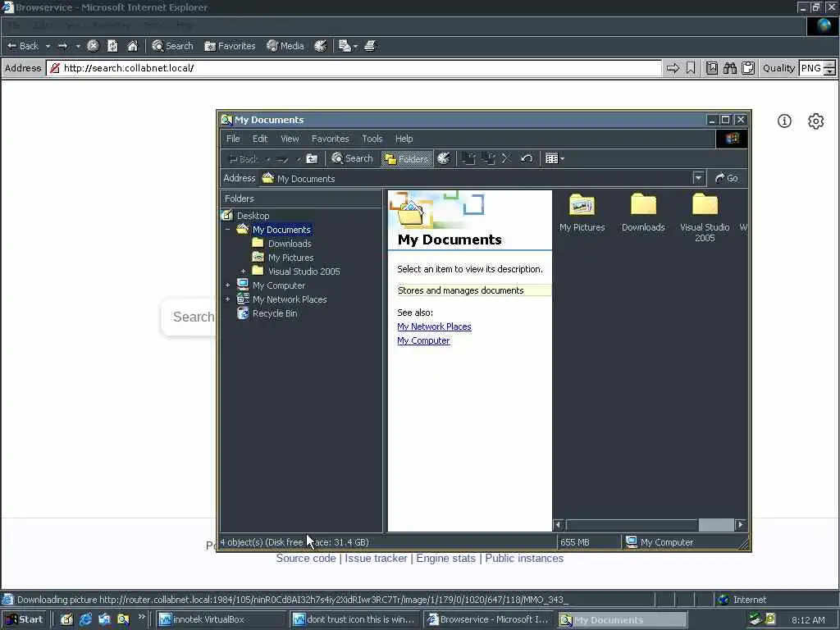The height and width of the screenshot is (630, 840).
Task: Switch to innotek VirtualBox taskbar item
Action: point(221,620)
